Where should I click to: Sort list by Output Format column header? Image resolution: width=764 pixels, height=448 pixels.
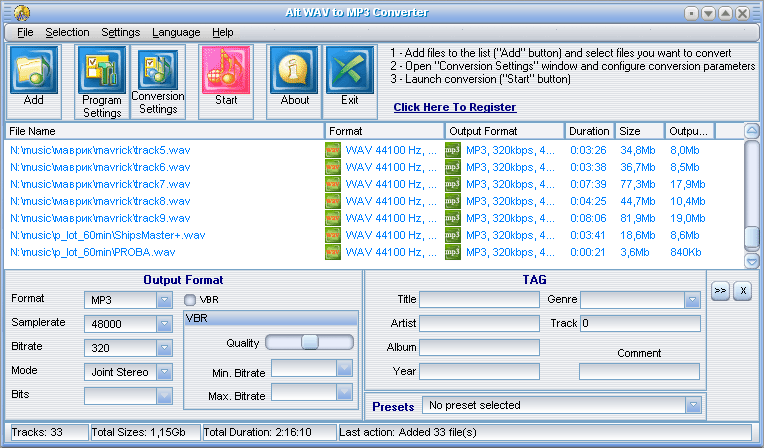(x=505, y=131)
